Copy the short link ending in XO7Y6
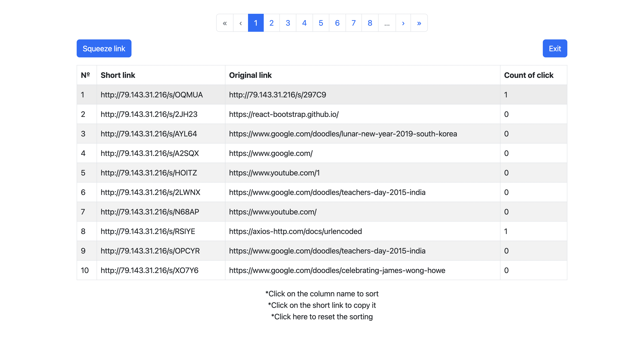This screenshot has height=344, width=644. pyautogui.click(x=149, y=270)
